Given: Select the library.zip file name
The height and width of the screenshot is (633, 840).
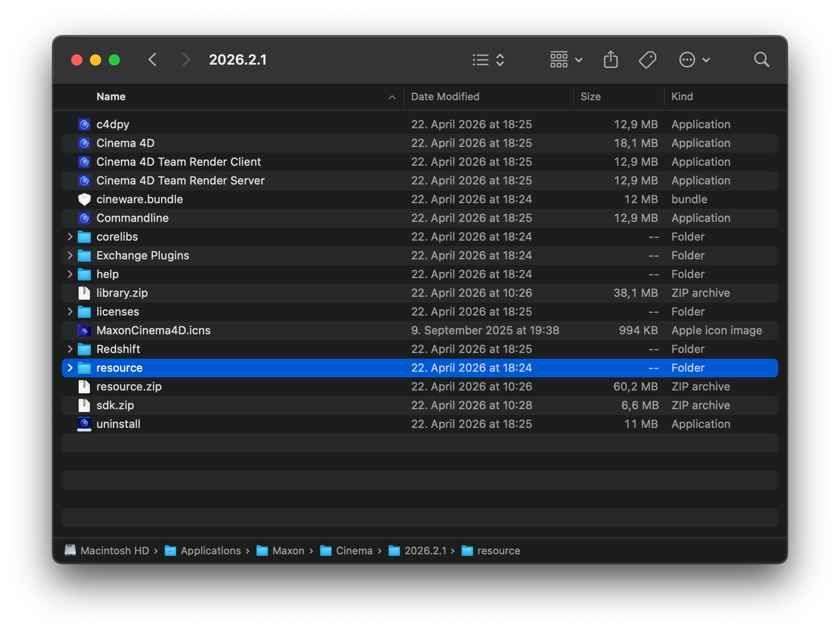Looking at the screenshot, I should point(122,293).
